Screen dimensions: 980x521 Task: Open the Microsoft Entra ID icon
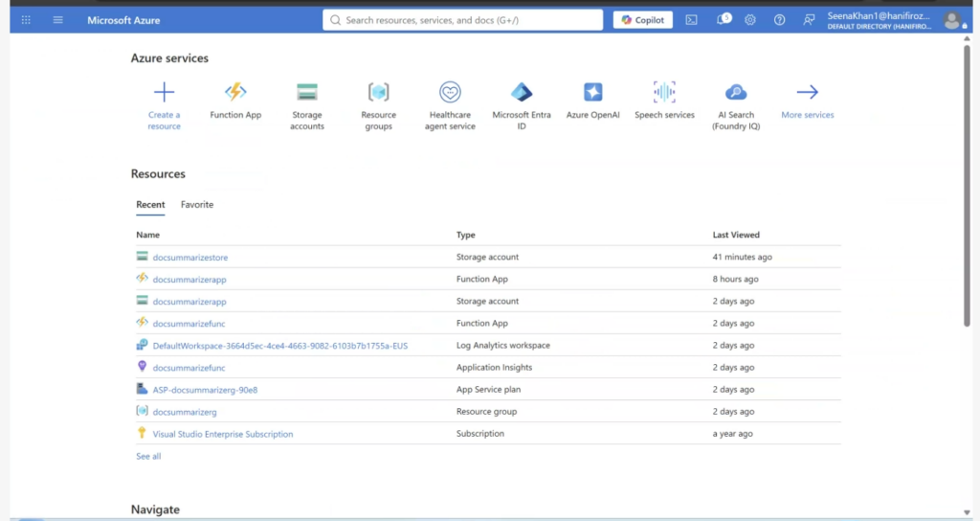click(x=522, y=92)
